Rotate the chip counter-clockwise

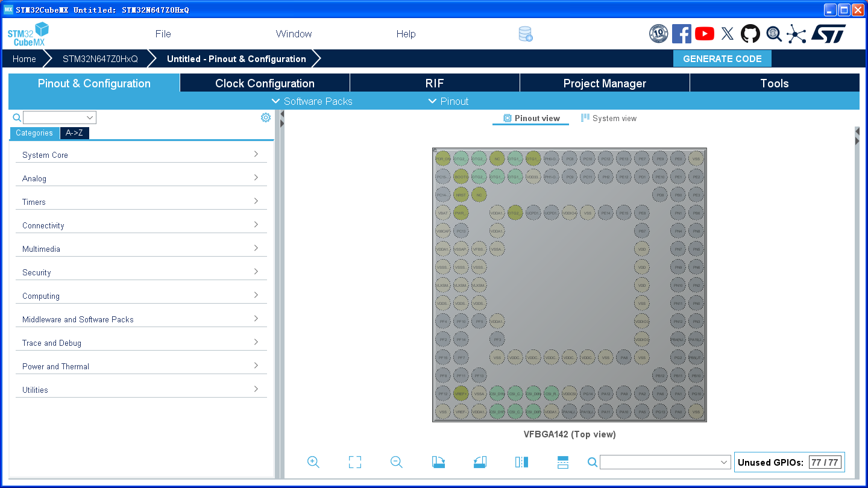[x=480, y=462]
